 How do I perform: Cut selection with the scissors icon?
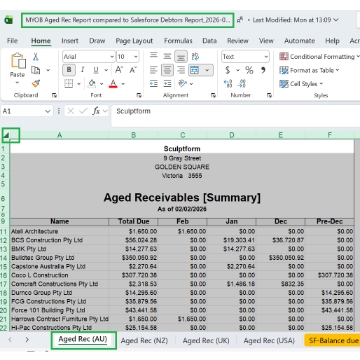[36, 57]
